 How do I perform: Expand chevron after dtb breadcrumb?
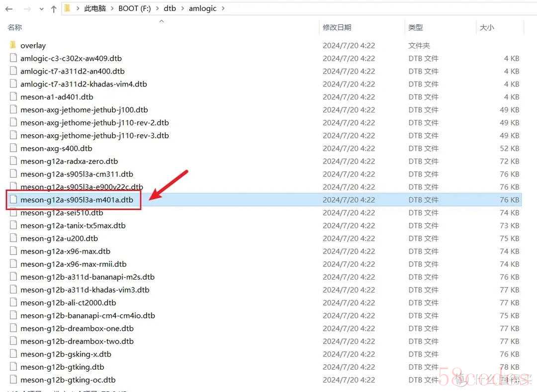[x=182, y=8]
